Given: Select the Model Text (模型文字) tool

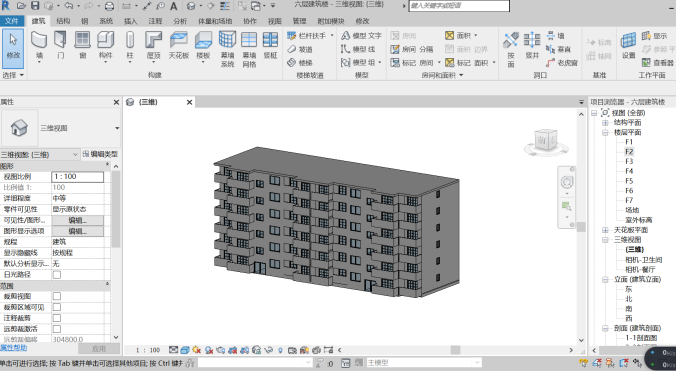Looking at the screenshot, I should 361,35.
